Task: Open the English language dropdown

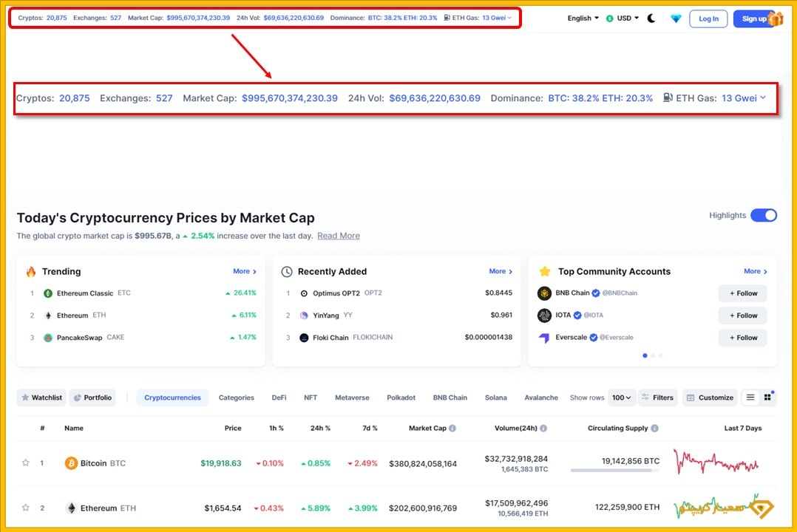Action: tap(583, 18)
